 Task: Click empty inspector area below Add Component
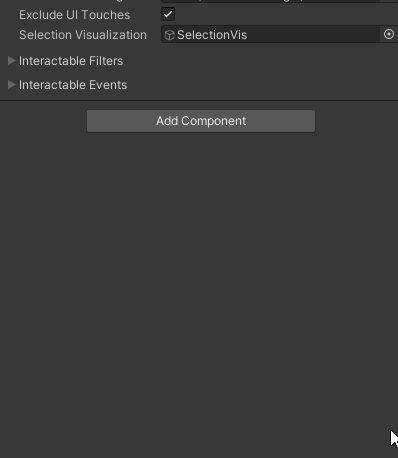[199, 283]
